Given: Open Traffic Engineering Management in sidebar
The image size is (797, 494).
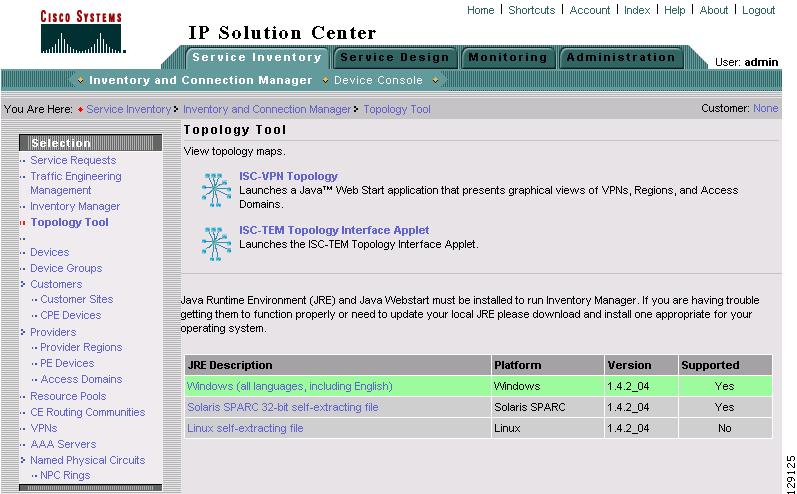Looking at the screenshot, I should tap(76, 183).
